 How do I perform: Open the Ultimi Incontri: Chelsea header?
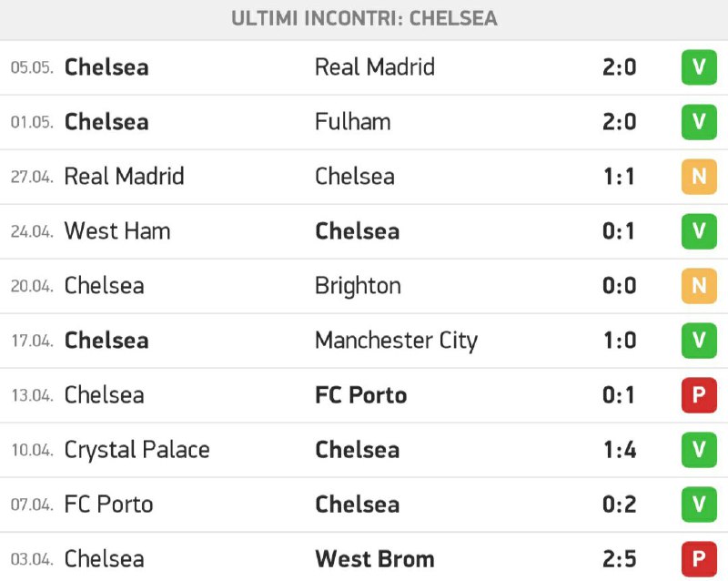click(x=364, y=18)
